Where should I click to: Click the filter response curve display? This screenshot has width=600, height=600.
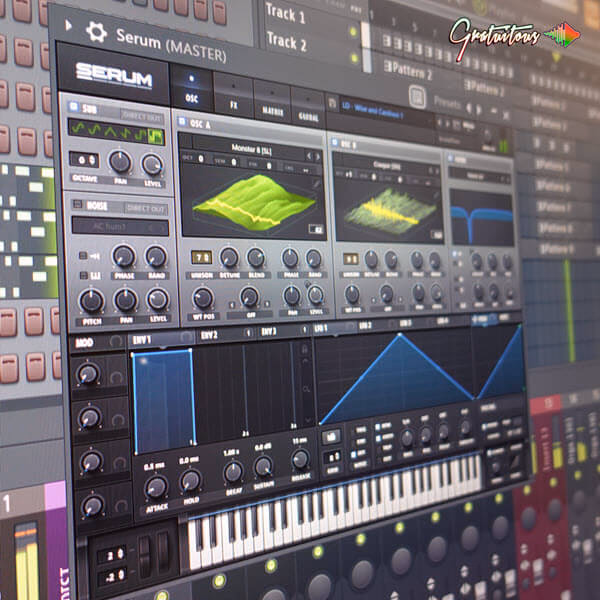click(481, 218)
